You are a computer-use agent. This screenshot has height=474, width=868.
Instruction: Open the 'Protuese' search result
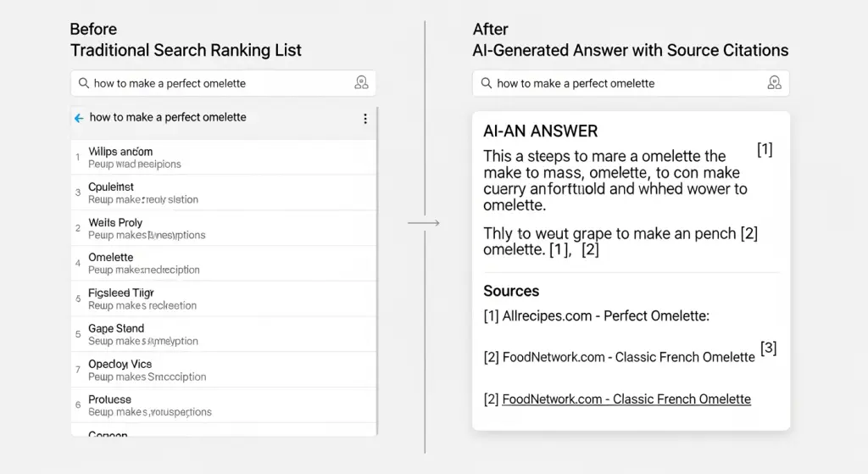point(110,399)
